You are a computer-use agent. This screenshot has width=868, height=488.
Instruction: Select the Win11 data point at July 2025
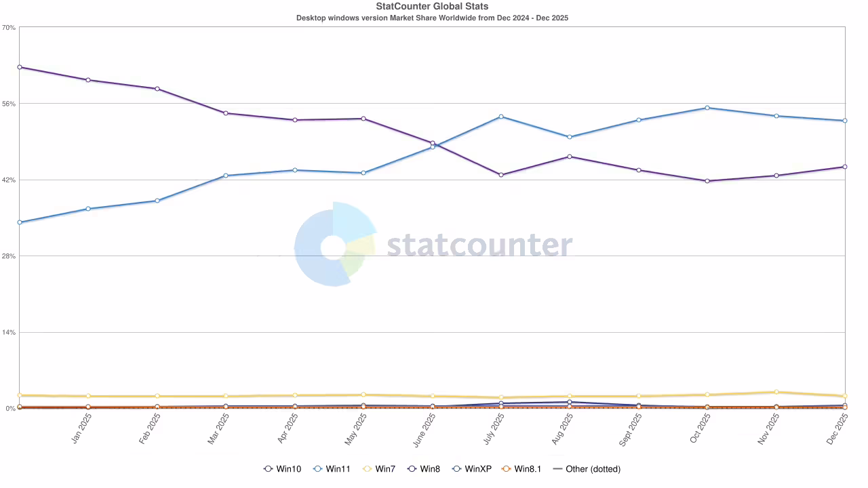[501, 117]
